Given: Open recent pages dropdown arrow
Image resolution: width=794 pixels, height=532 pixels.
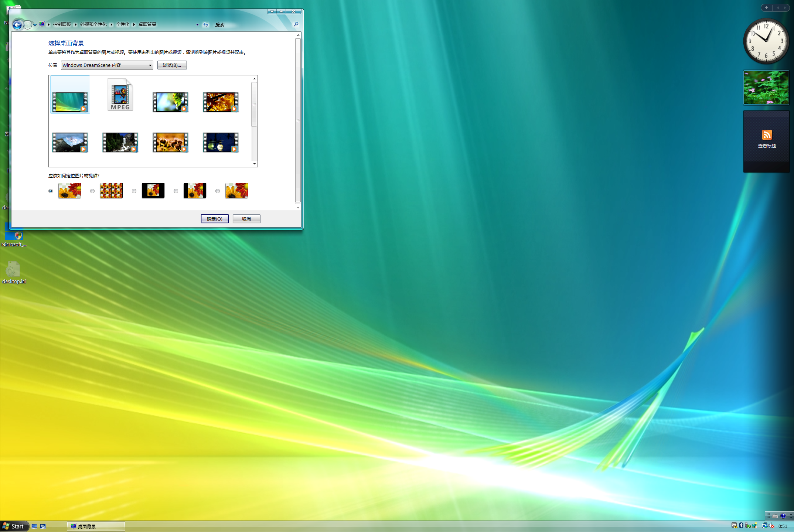Looking at the screenshot, I should click(x=35, y=25).
